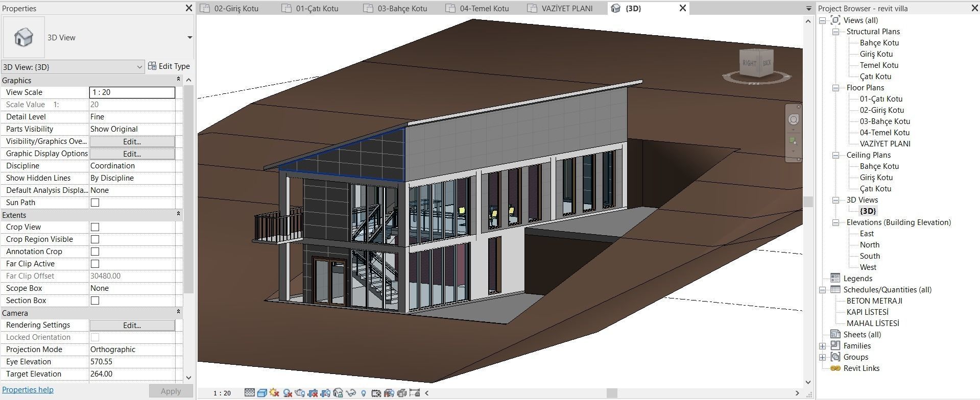Click the BACK face of the ViewCube
This screenshot has width=980, height=400.
coord(767,62)
